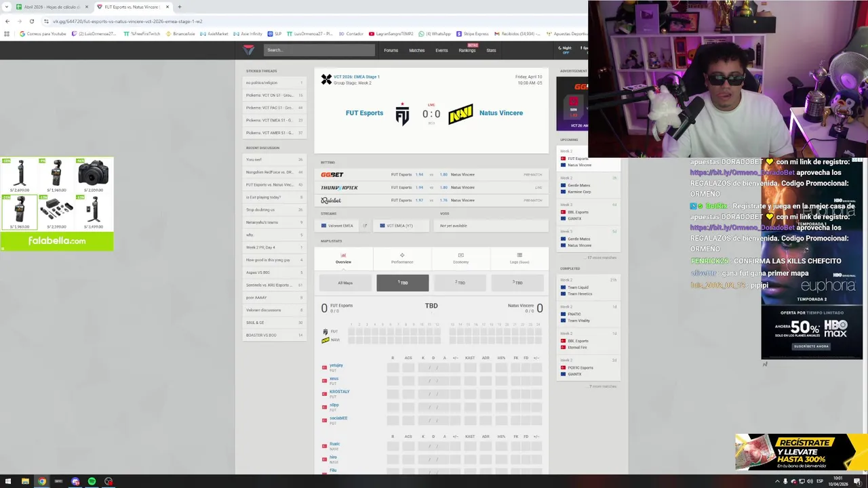Click the Registrate 300% bonus banner
This screenshot has width=868, height=488.
(x=802, y=452)
